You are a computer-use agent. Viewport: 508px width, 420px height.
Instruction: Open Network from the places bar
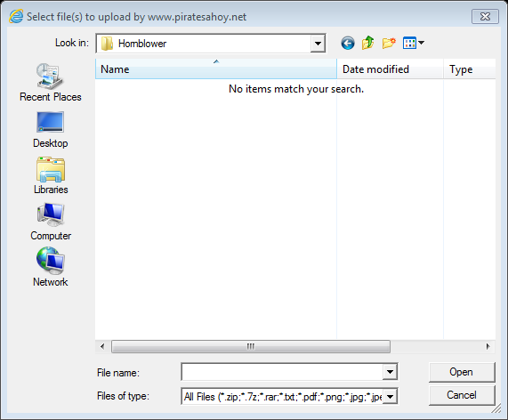(51, 267)
